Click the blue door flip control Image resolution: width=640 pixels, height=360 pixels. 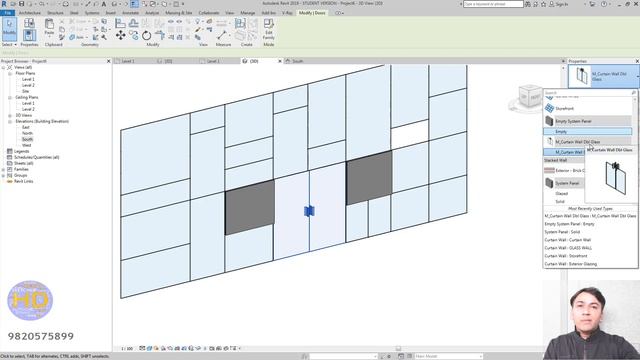[309, 211]
